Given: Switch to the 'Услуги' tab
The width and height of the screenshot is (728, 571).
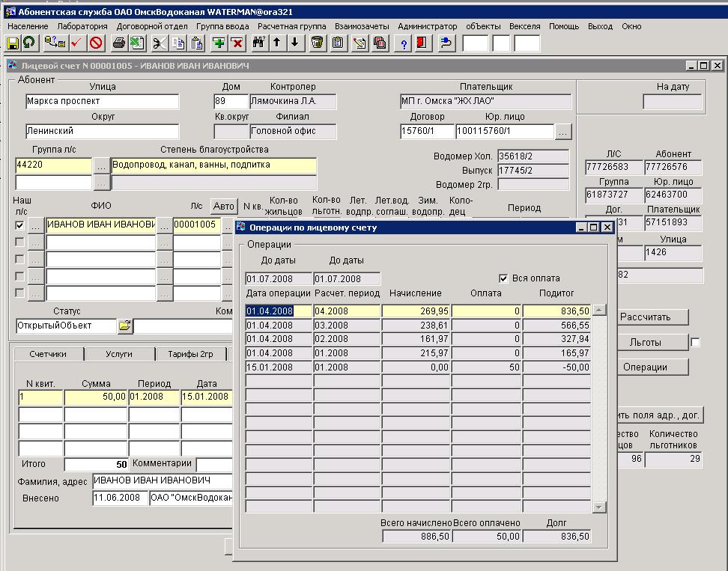Looking at the screenshot, I should click(119, 354).
